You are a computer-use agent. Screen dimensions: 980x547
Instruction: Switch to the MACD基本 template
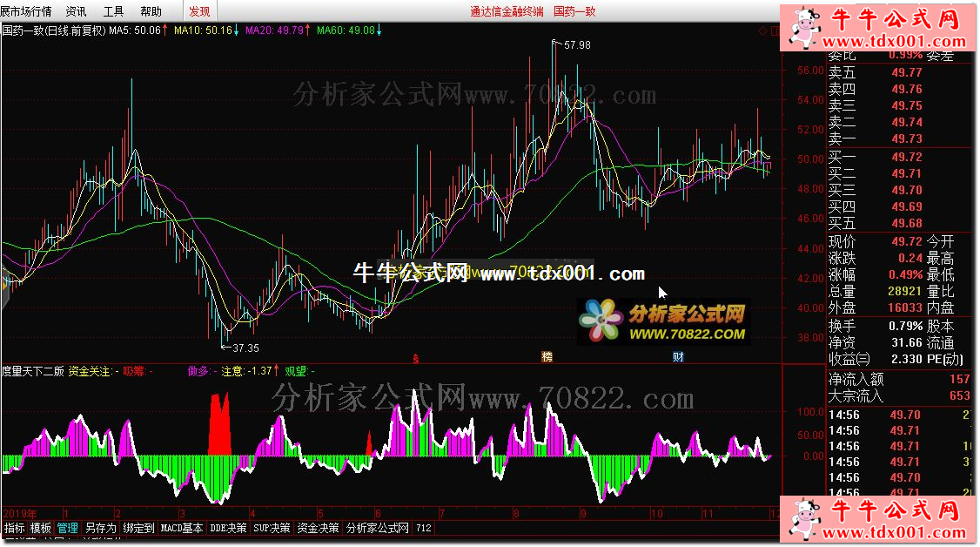click(x=182, y=528)
